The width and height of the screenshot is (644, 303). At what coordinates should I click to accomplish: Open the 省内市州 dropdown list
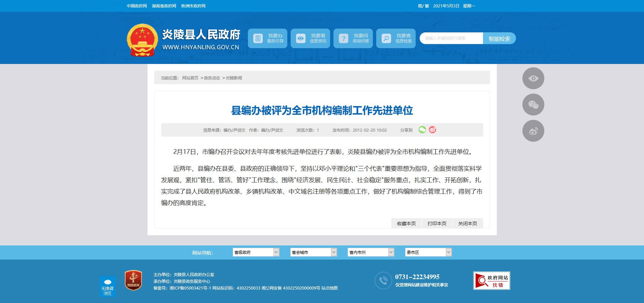click(371, 252)
